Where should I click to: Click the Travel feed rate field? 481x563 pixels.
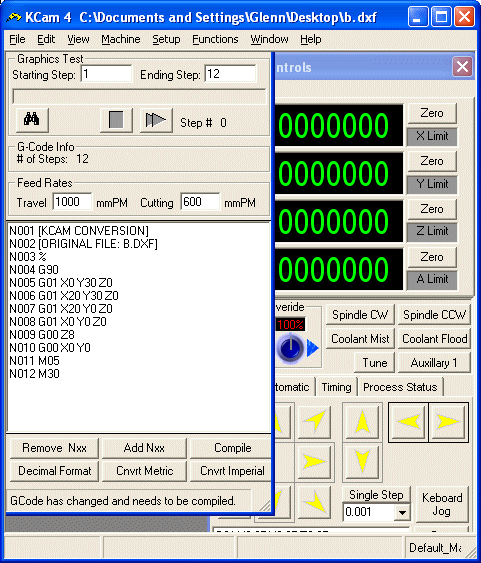(72, 202)
